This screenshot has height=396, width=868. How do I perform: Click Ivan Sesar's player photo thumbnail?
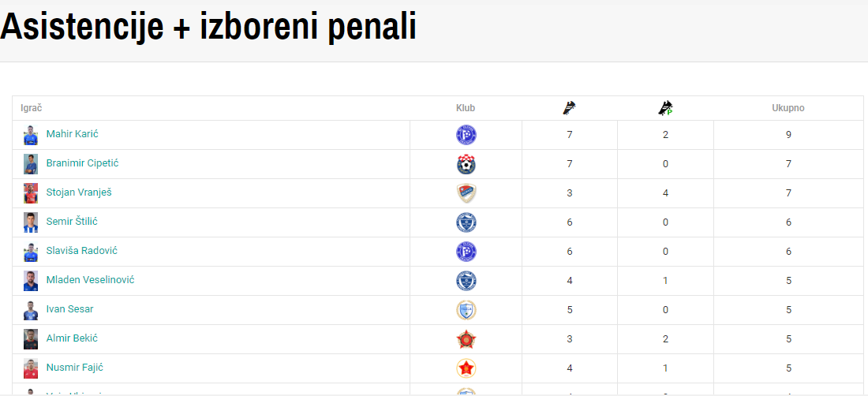pos(31,310)
